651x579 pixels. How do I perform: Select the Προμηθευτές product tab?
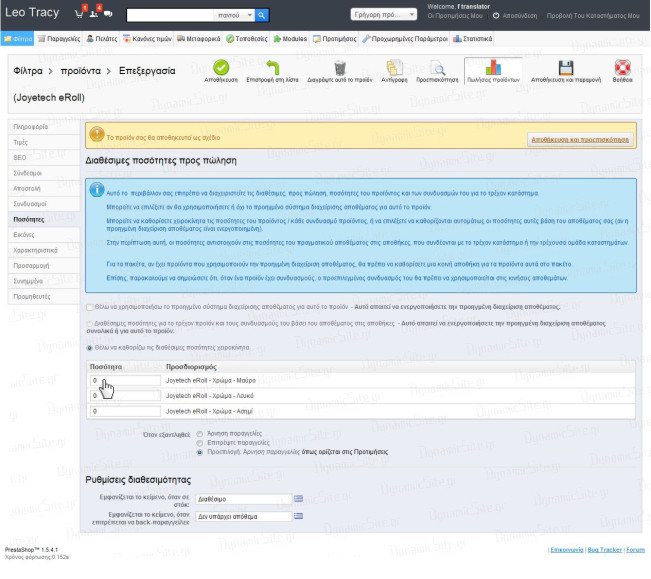pos(44,296)
